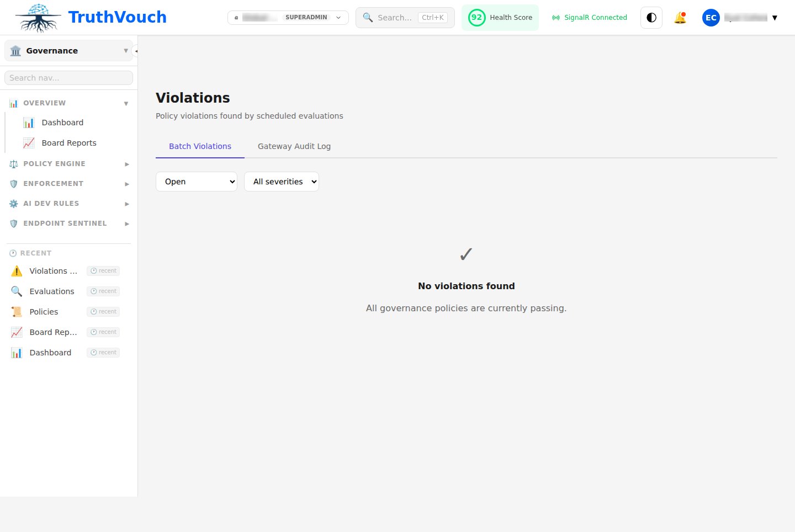Click the Endpoint Sentinel shield icon

13,223
